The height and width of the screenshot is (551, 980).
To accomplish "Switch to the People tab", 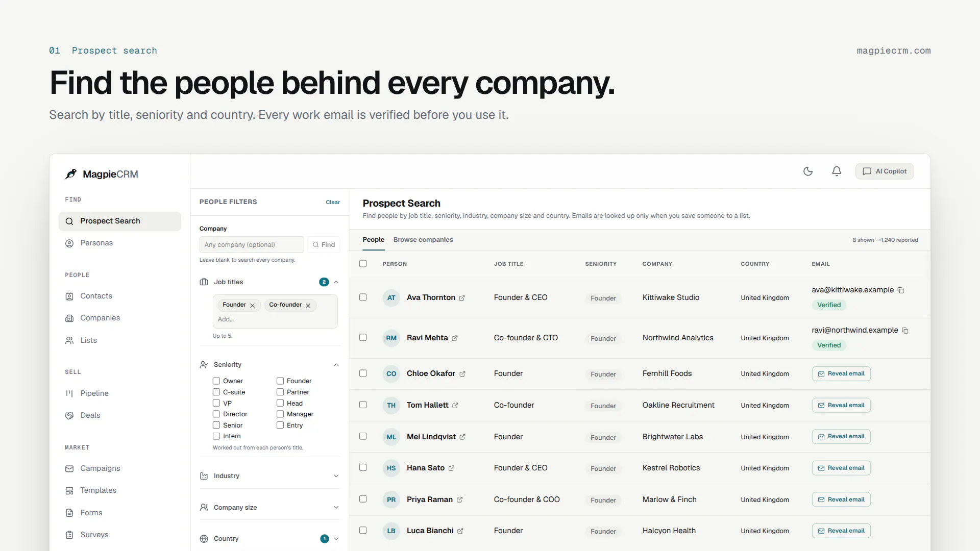I will click(x=374, y=240).
